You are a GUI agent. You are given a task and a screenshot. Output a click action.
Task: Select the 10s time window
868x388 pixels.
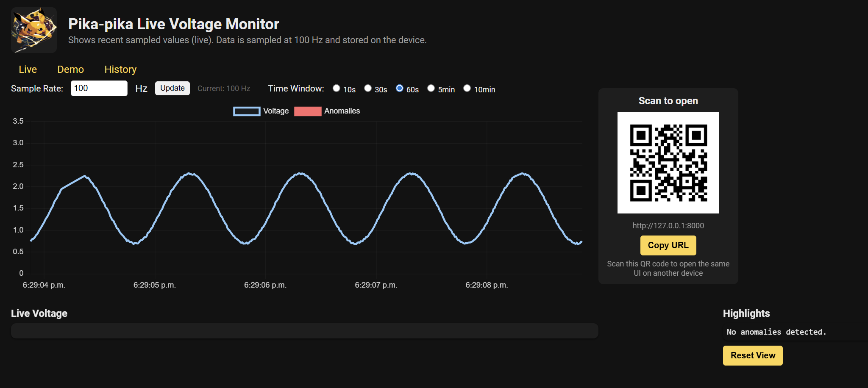tap(337, 88)
